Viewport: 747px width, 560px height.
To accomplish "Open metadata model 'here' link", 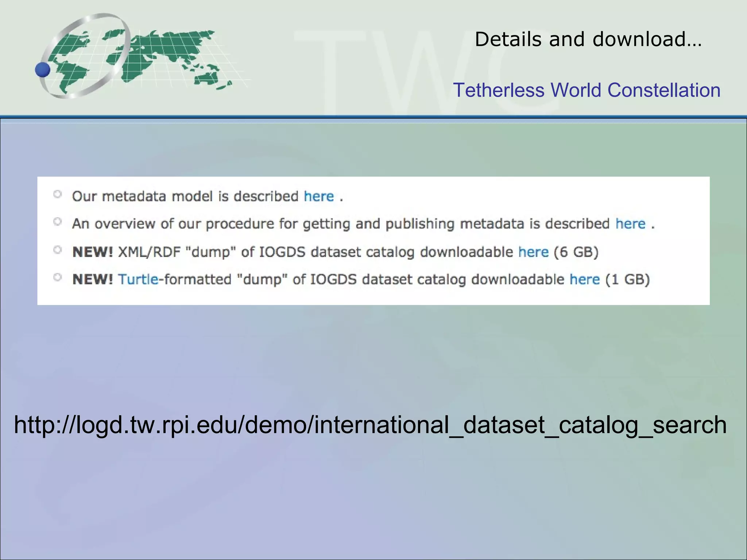I will [x=319, y=197].
